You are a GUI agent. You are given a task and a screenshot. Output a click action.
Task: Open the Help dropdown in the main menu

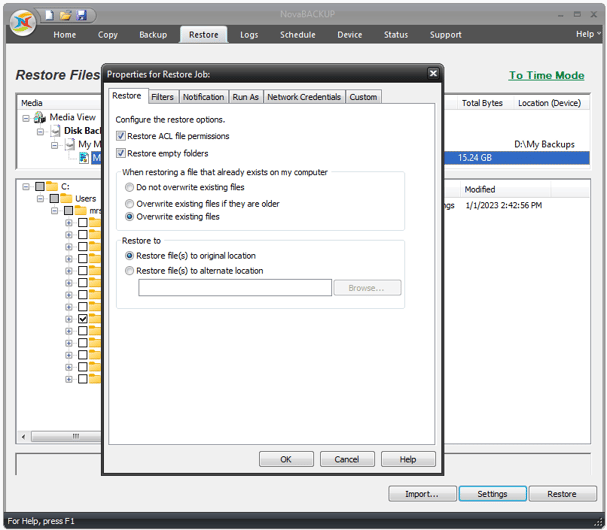tap(588, 34)
